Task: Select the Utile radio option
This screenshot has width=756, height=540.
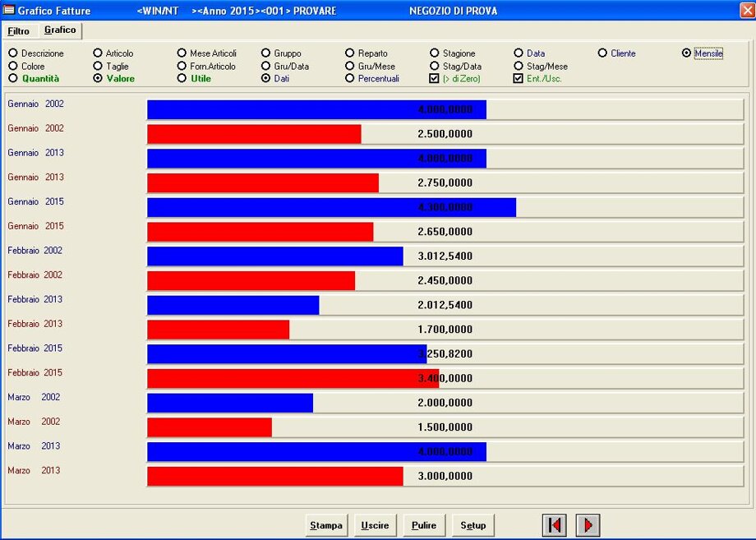Action: pyautogui.click(x=182, y=79)
